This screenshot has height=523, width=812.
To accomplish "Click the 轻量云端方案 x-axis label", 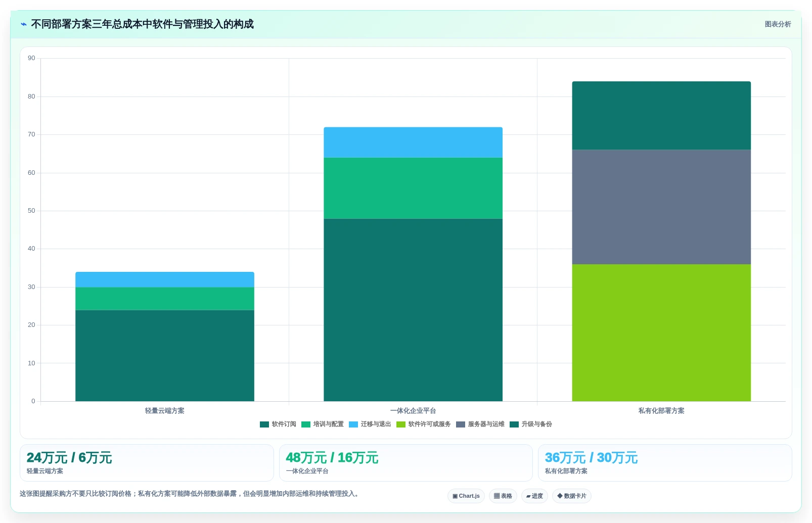I will 165,411.
